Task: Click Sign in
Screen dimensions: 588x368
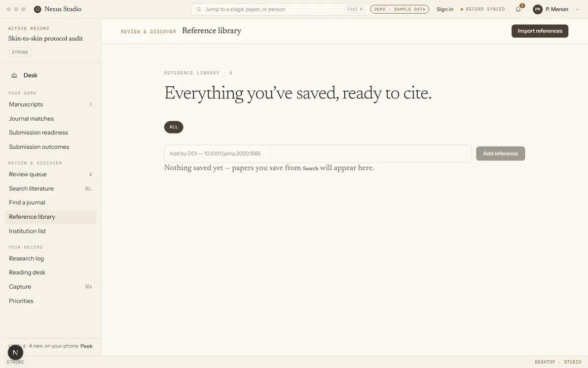Action: (445, 9)
